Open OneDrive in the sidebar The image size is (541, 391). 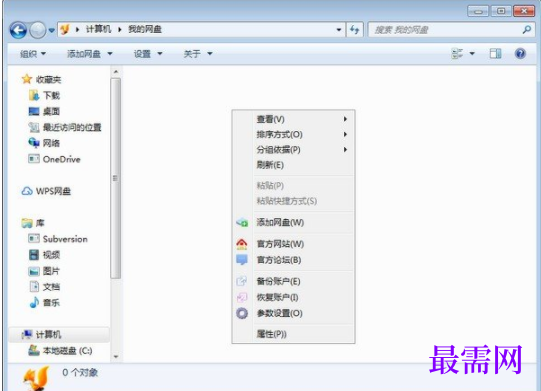pyautogui.click(x=61, y=159)
